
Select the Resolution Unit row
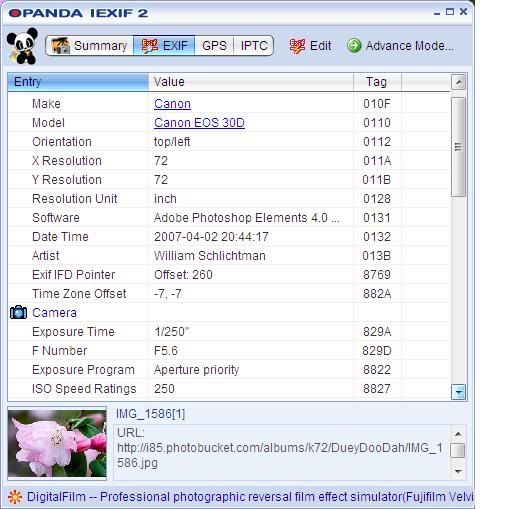pos(229,199)
